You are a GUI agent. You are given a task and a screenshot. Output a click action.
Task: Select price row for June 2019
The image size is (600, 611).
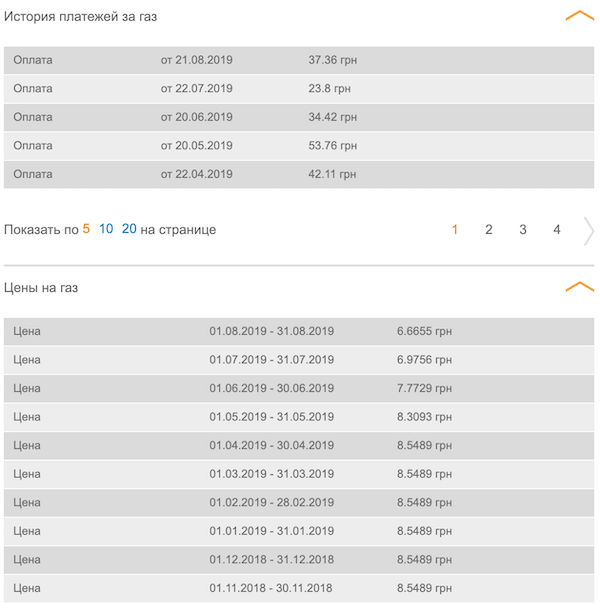click(299, 388)
